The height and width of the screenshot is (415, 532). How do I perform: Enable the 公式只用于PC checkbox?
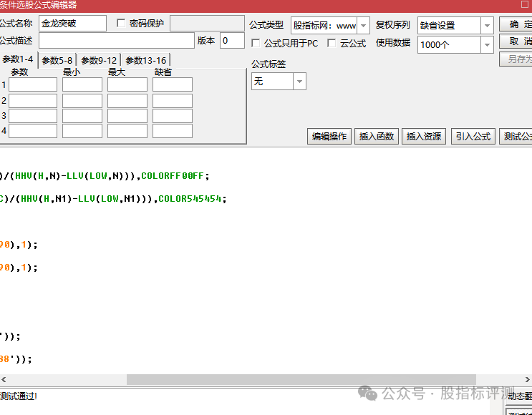tap(256, 43)
